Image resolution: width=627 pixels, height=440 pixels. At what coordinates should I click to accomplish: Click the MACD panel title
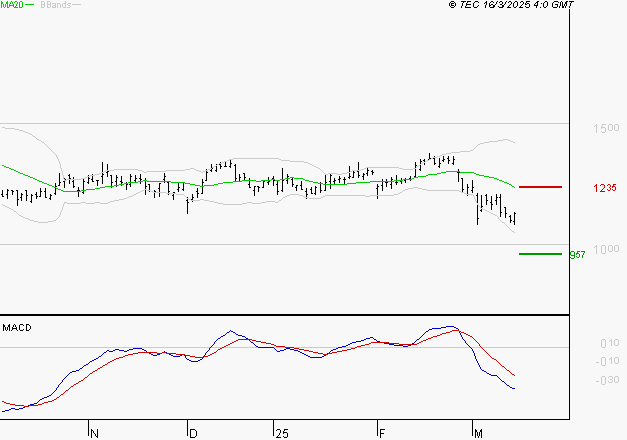[16, 327]
